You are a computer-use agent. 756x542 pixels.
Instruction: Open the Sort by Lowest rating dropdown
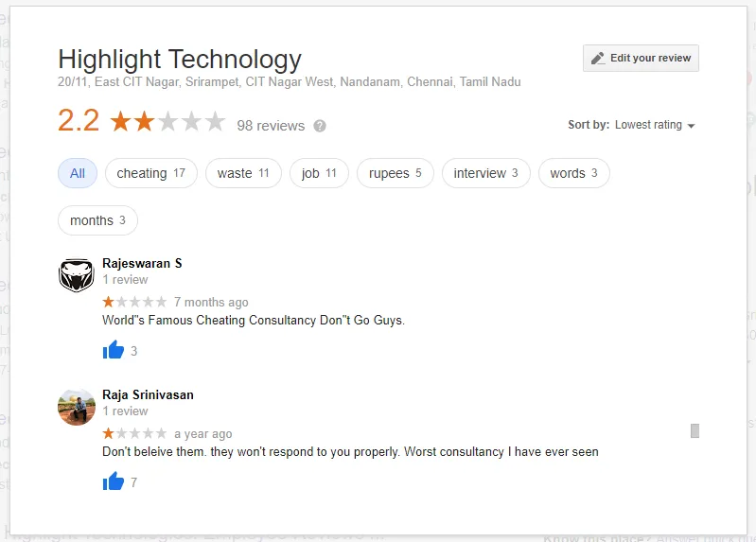(632, 125)
